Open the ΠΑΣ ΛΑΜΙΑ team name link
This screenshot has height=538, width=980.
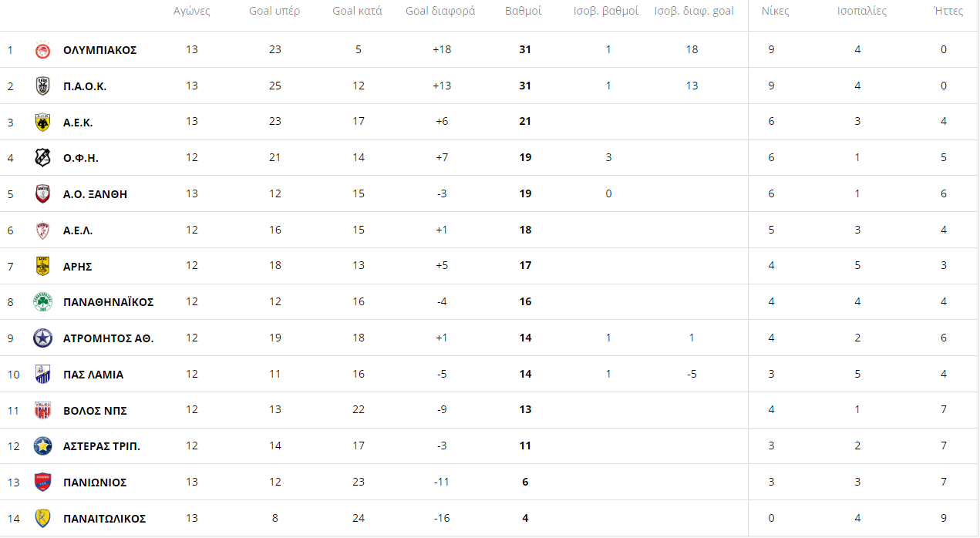[x=93, y=375]
